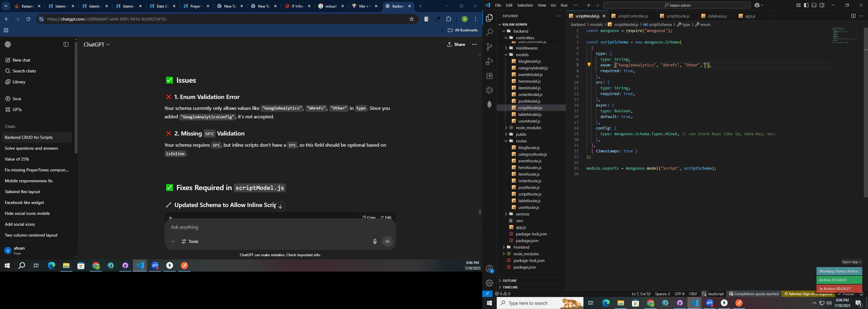868x309 pixels.
Task: Click the remote window icon in status bar
Action: (487, 294)
